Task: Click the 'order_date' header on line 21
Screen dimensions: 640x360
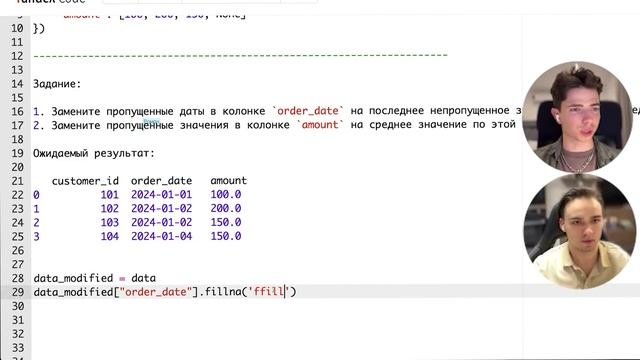Action: (161, 181)
